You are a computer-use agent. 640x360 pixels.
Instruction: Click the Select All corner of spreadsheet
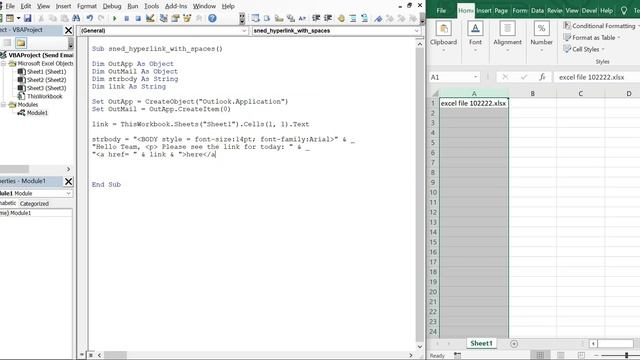click(435, 93)
